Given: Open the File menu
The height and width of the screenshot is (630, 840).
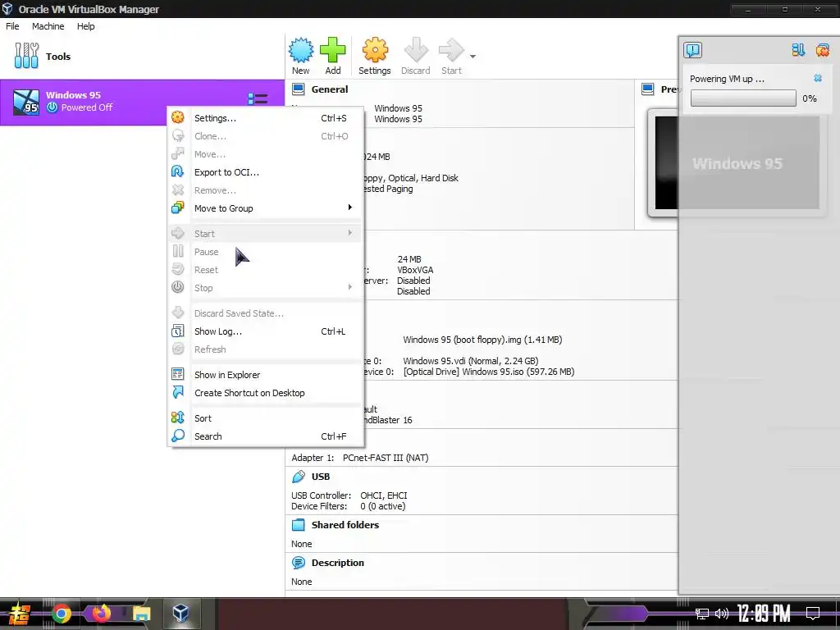Looking at the screenshot, I should tap(12, 26).
